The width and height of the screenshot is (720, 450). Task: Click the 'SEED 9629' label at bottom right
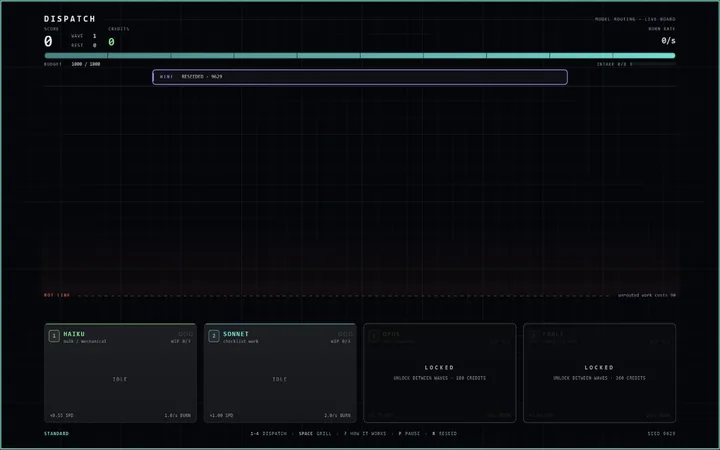tap(662, 433)
